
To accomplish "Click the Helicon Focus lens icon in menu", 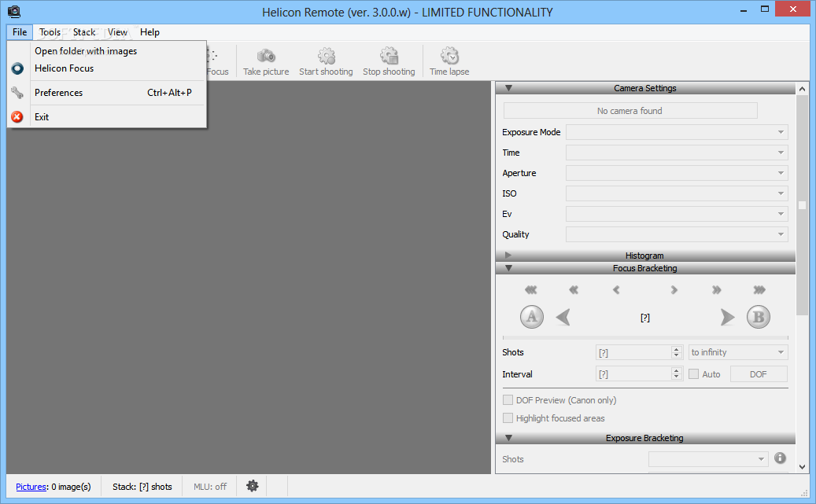I will pyautogui.click(x=17, y=68).
